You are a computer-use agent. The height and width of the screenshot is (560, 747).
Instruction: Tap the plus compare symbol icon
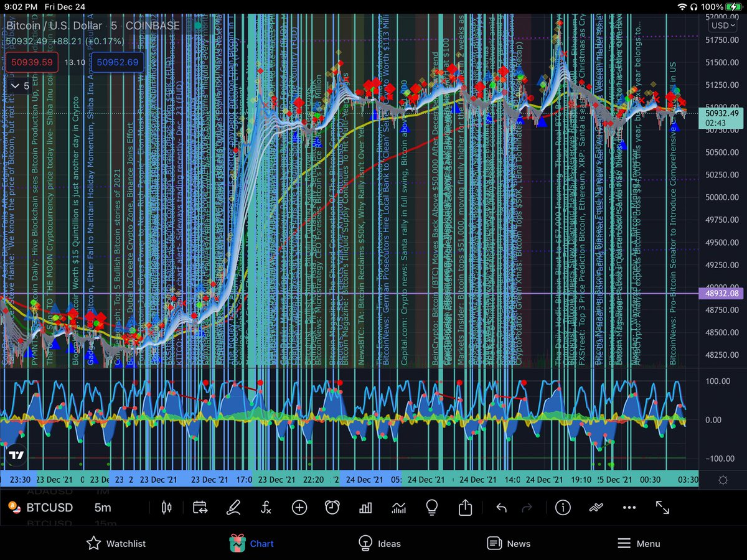pyautogui.click(x=299, y=508)
